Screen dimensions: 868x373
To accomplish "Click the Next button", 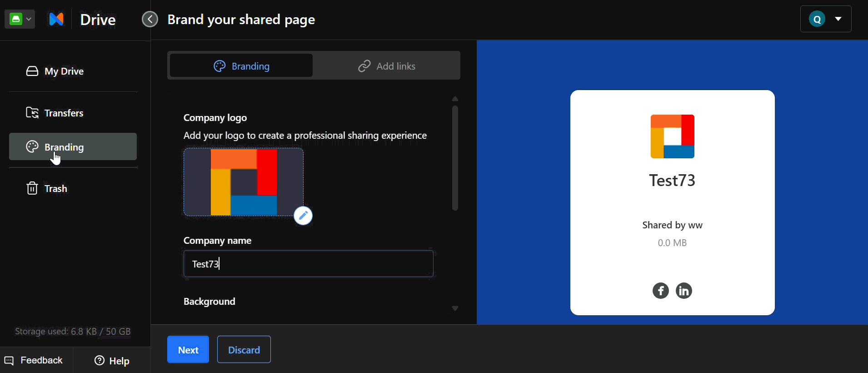I will tap(188, 349).
